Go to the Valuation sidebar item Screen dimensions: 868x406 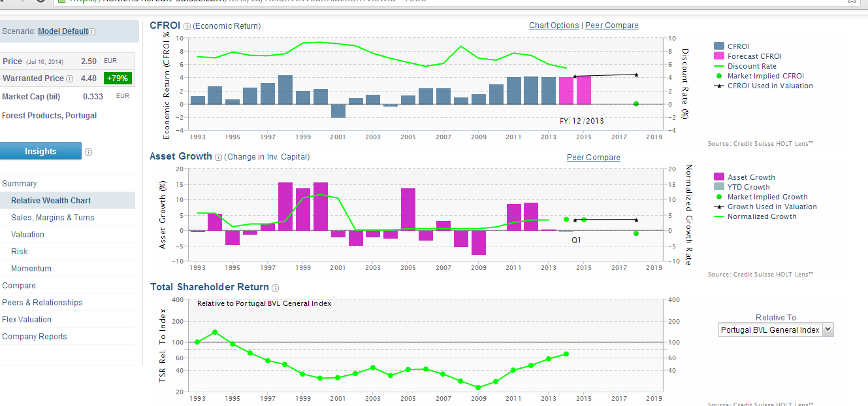pyautogui.click(x=27, y=235)
